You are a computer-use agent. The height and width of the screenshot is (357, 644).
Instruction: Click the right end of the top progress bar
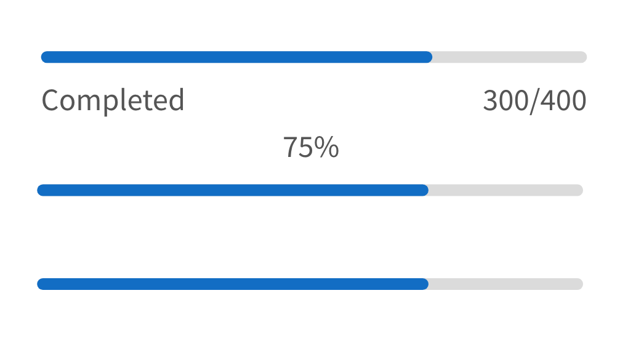click(583, 57)
